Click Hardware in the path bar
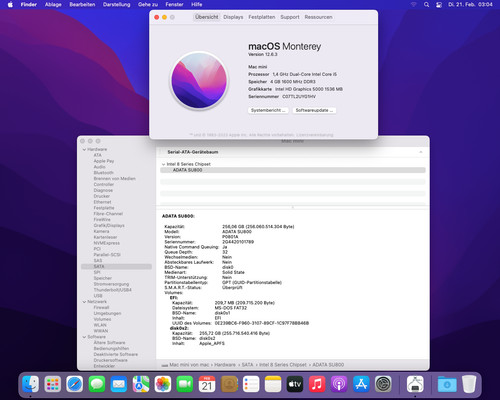The height and width of the screenshot is (400, 500). click(225, 365)
